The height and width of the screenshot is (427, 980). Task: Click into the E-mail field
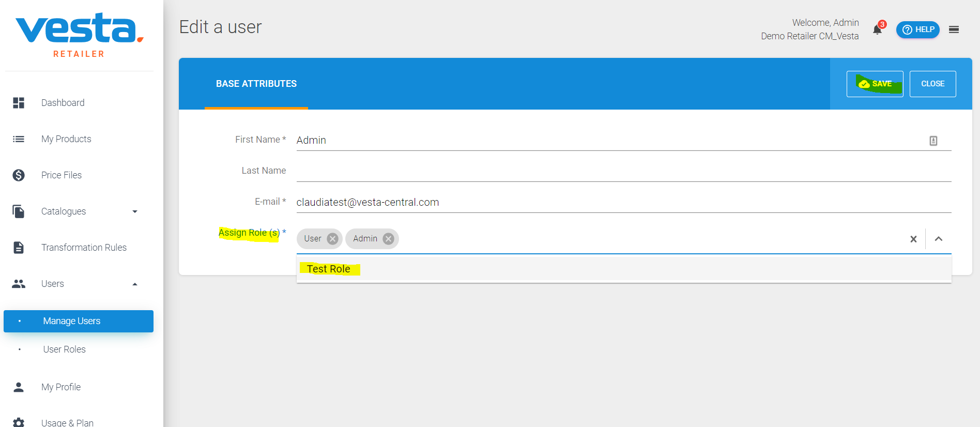click(624, 202)
